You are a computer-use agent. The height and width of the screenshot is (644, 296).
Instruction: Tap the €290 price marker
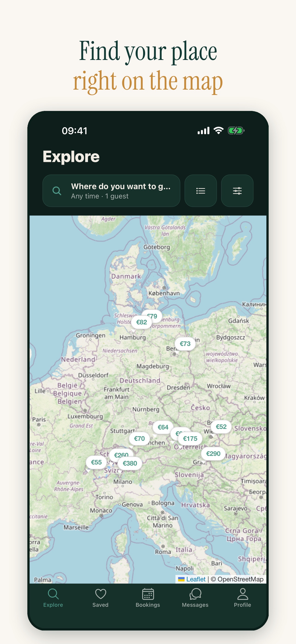213,454
